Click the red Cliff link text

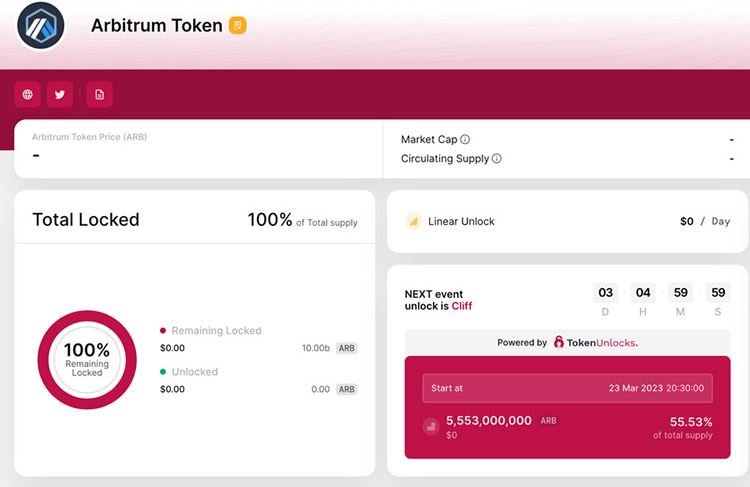point(461,306)
